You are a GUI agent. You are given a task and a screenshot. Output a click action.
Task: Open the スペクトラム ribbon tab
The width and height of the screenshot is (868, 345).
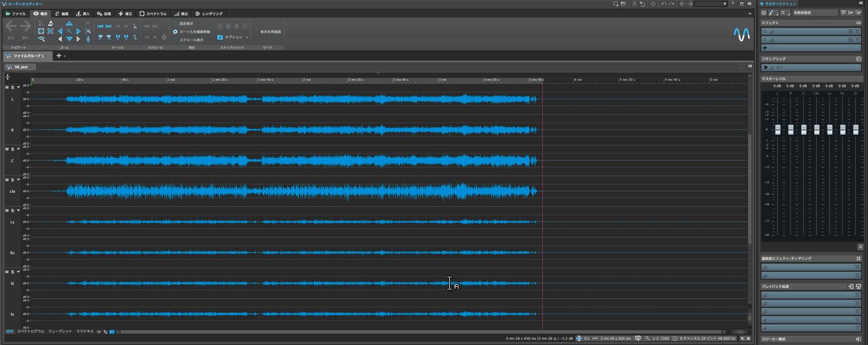tap(153, 13)
